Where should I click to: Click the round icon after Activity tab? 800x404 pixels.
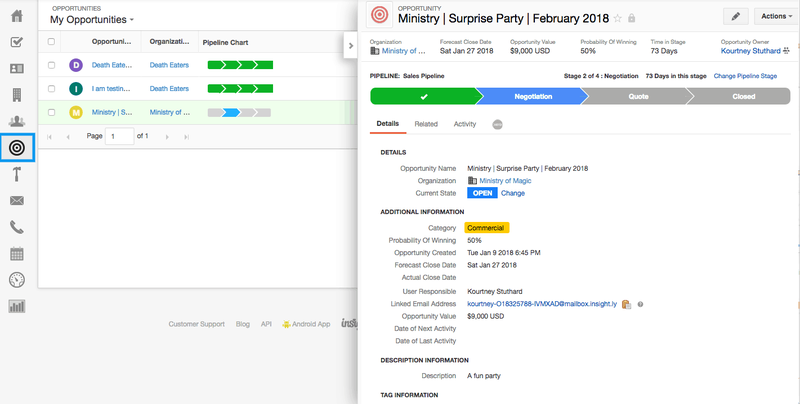tap(497, 124)
